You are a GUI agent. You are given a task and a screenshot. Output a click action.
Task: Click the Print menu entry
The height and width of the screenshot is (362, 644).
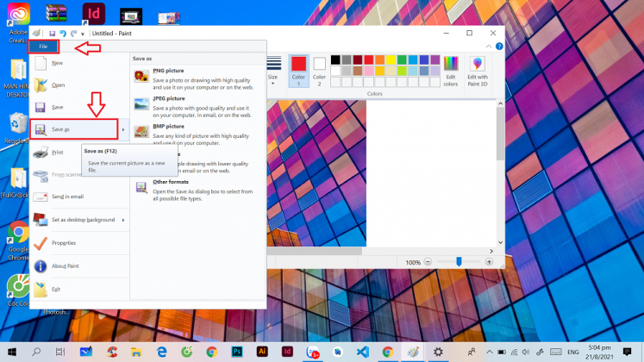click(x=57, y=153)
